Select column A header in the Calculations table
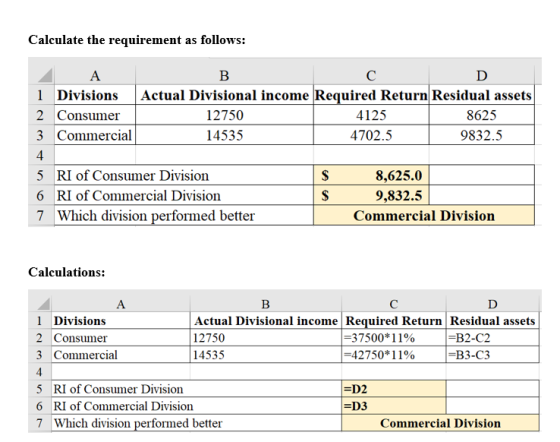The width and height of the screenshot is (560, 442). tap(121, 304)
